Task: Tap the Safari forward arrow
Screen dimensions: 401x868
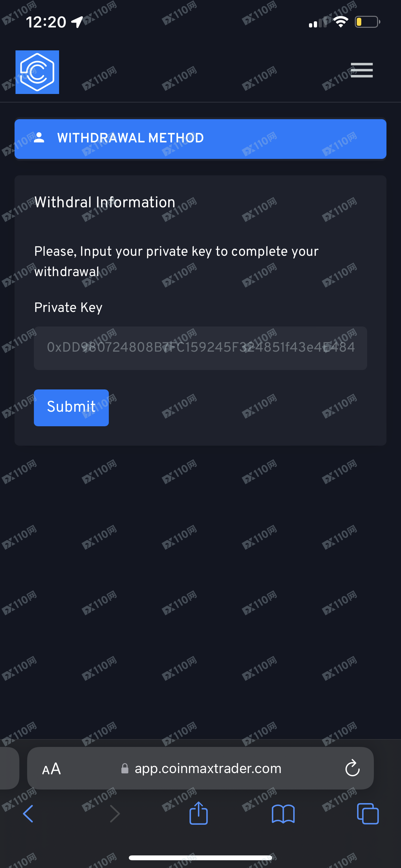Action: coord(115,814)
